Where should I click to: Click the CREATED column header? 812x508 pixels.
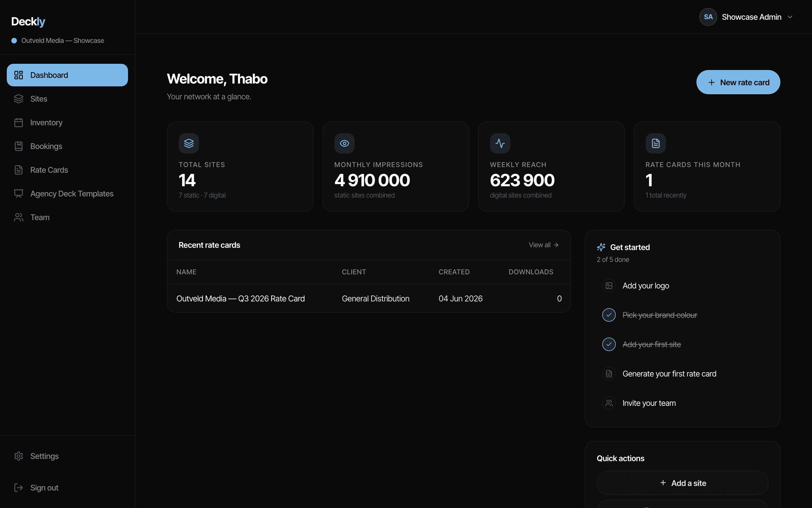tap(454, 272)
